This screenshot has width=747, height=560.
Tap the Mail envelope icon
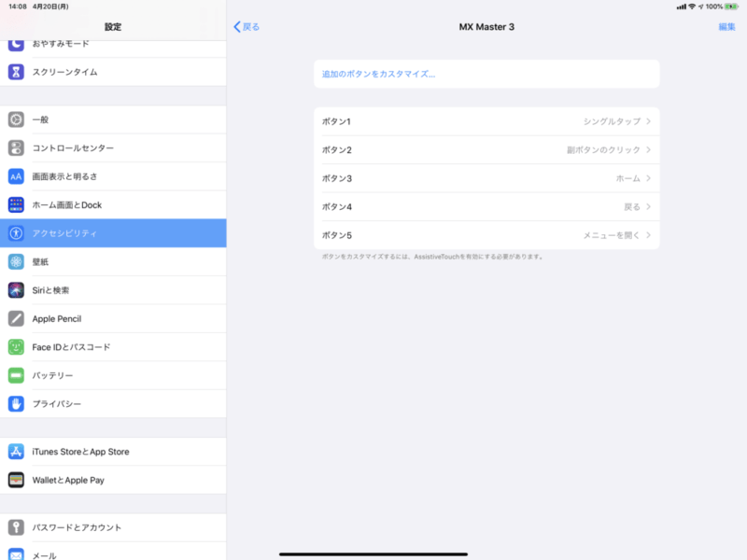[x=16, y=554]
